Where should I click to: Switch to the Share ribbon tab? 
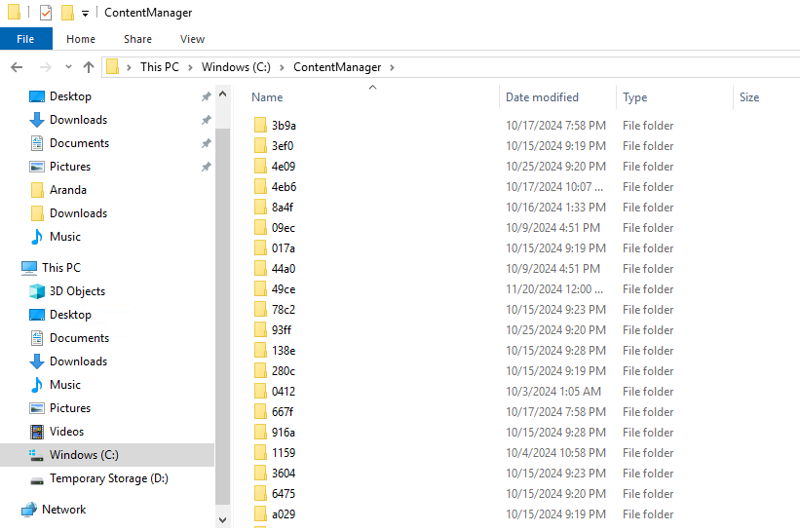tap(137, 39)
